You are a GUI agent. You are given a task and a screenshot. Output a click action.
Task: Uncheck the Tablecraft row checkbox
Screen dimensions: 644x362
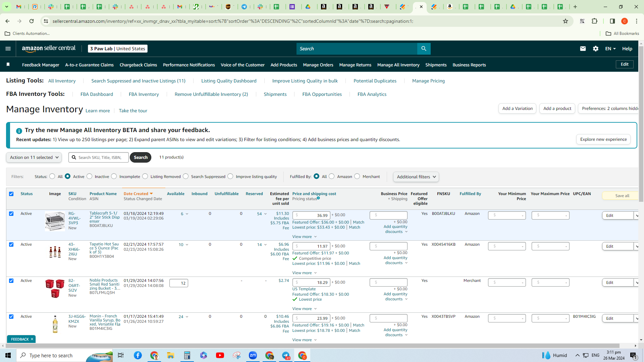pos(11,214)
